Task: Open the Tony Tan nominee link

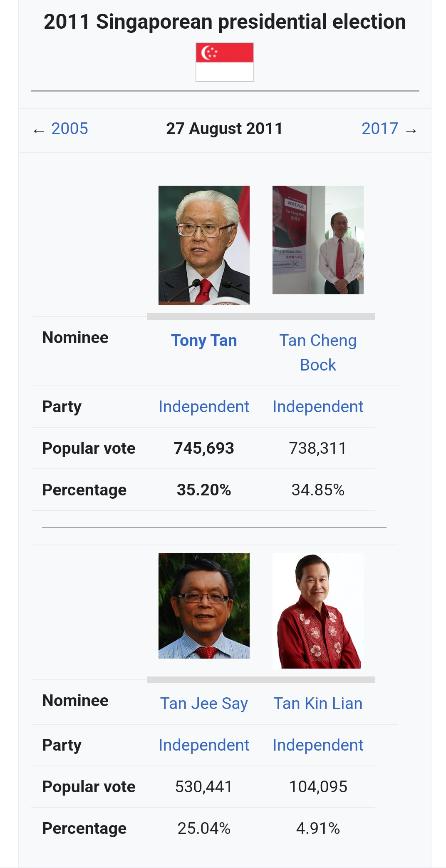Action: [x=204, y=341]
